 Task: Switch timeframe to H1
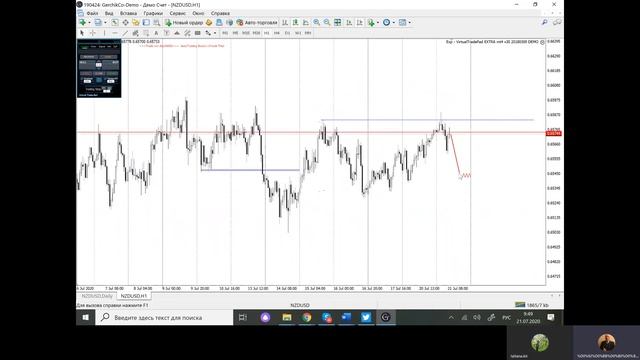[267, 33]
